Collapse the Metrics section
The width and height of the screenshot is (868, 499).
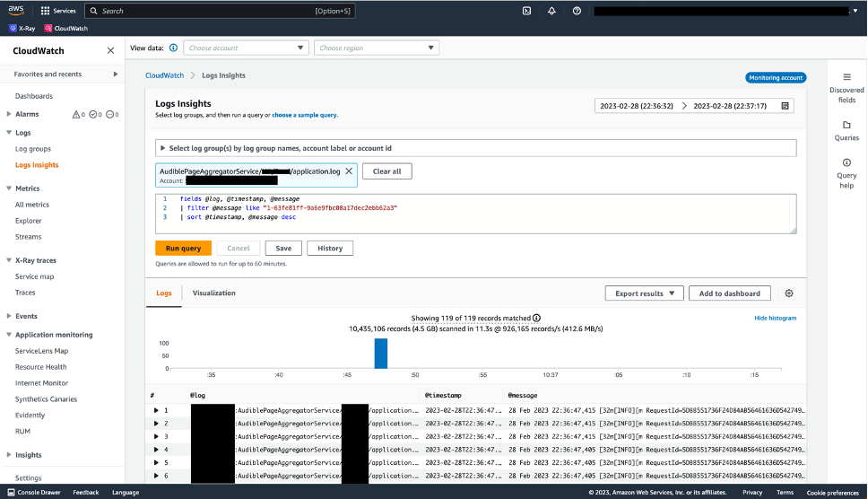9,188
